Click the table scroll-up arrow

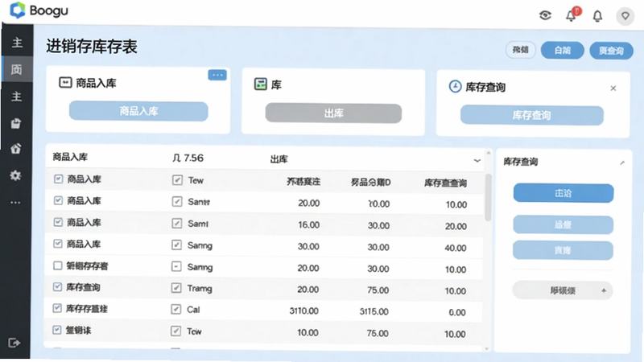coord(489,153)
